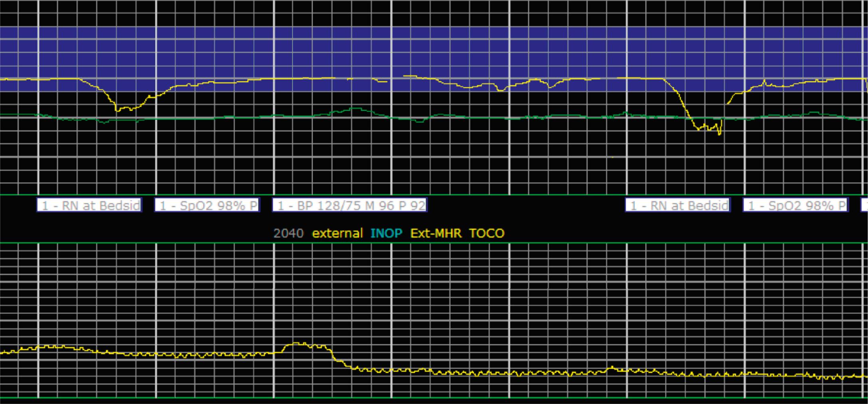
Task: Open the left "1 - RN at Bedsid" annotation
Action: coord(89,205)
